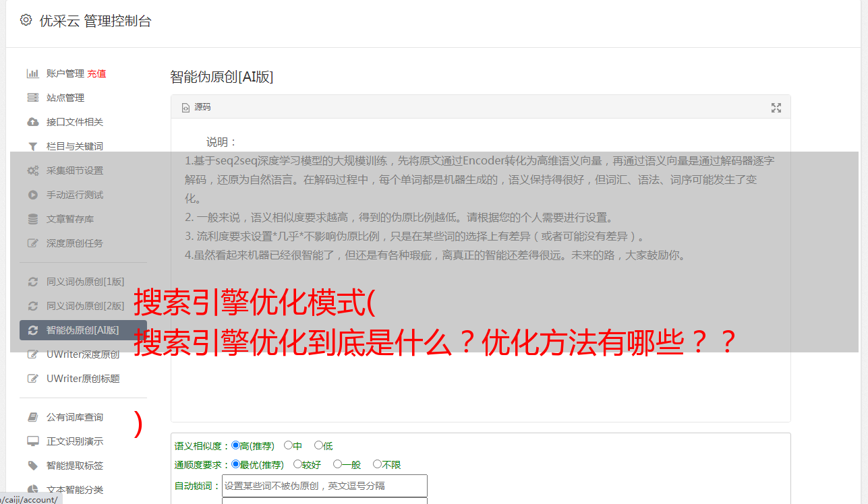The image size is (868, 504).
Task: Click the gear icon beside 优采云 管理控制台
Action: click(x=26, y=20)
